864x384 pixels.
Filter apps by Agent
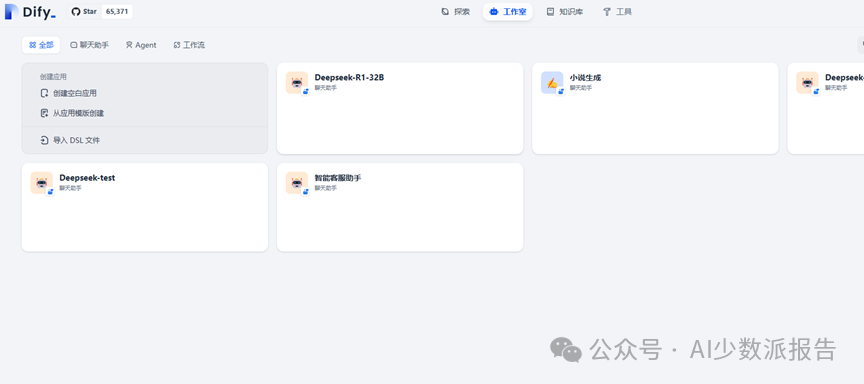pos(141,45)
